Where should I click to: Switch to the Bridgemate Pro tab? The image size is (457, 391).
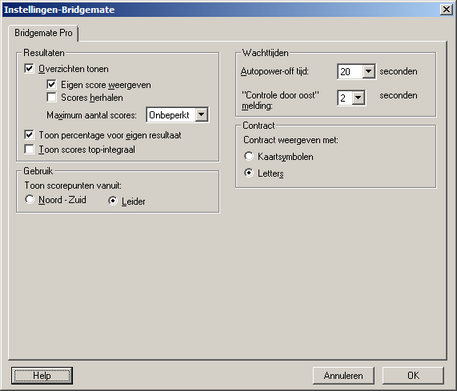point(43,33)
